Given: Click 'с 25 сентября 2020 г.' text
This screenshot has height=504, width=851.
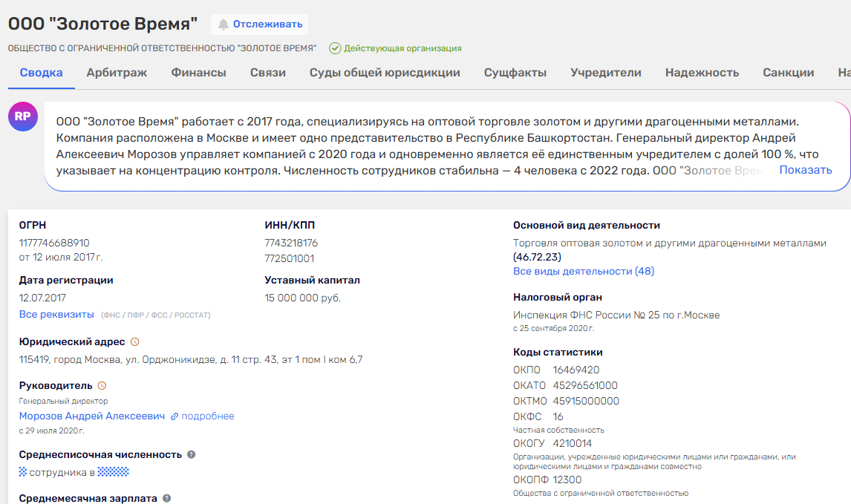Looking at the screenshot, I should [x=553, y=329].
